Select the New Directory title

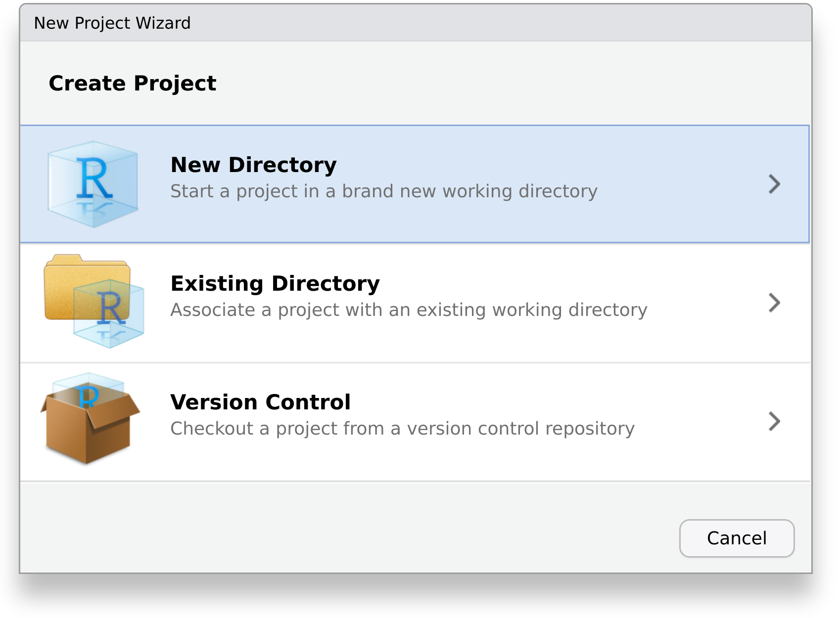pyautogui.click(x=253, y=165)
